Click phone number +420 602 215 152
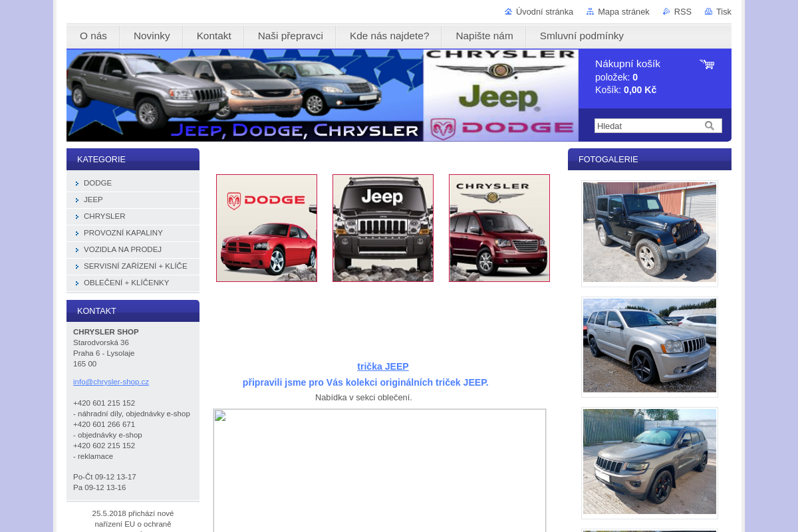 click(104, 446)
